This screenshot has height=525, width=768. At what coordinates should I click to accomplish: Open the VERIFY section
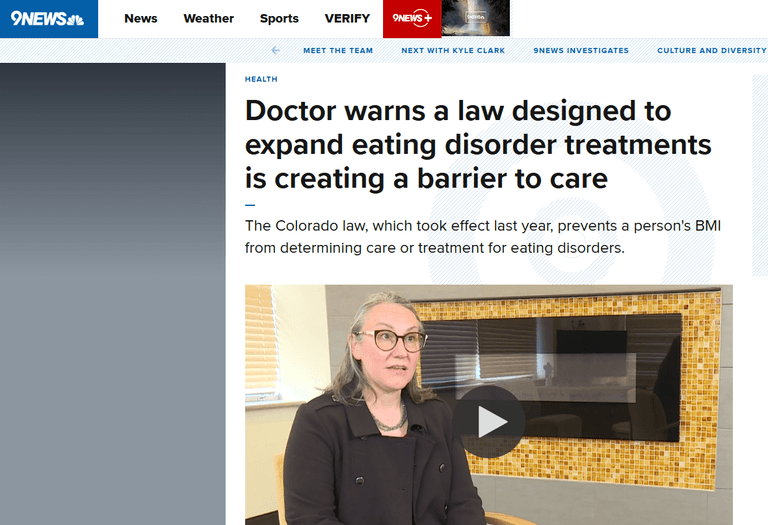tap(347, 19)
